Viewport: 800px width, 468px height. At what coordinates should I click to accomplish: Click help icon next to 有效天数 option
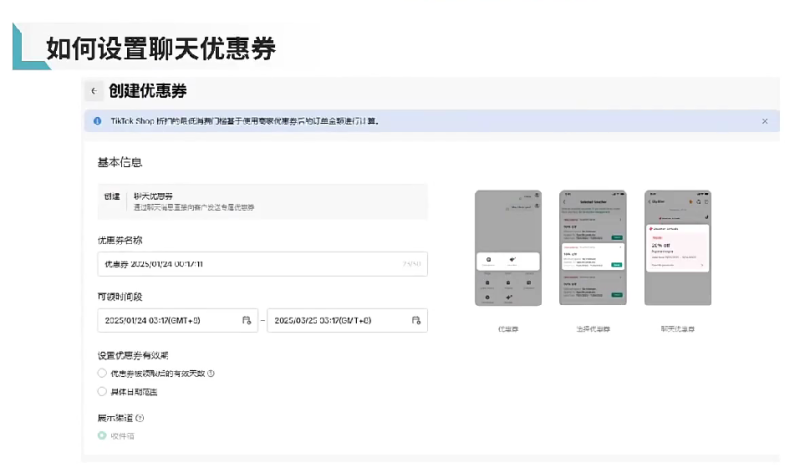coord(211,374)
